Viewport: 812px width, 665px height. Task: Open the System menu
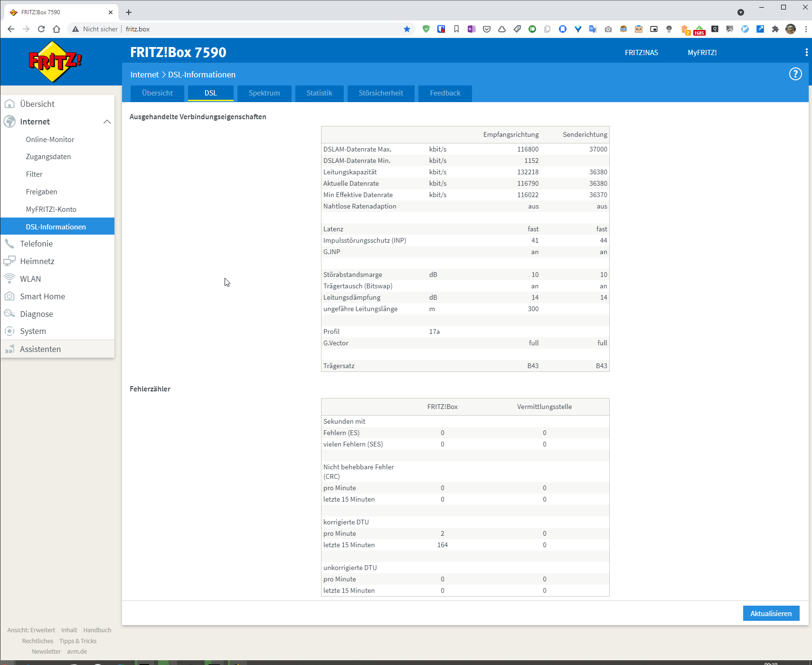(x=33, y=331)
